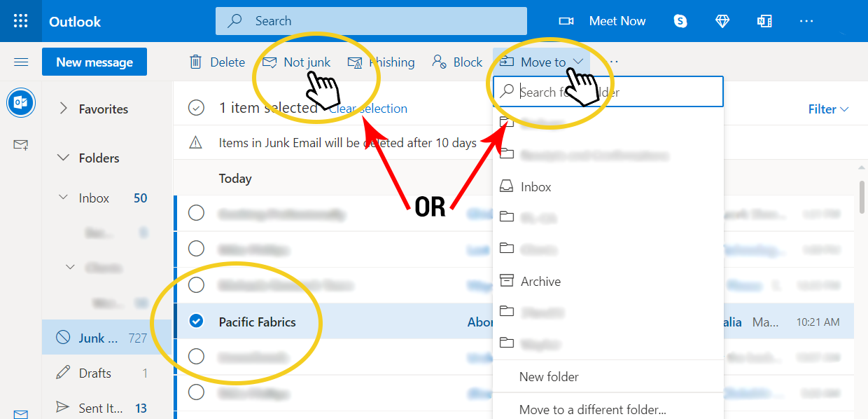Open the Microsoft app launcher grid
This screenshot has height=419, width=868.
(20, 20)
